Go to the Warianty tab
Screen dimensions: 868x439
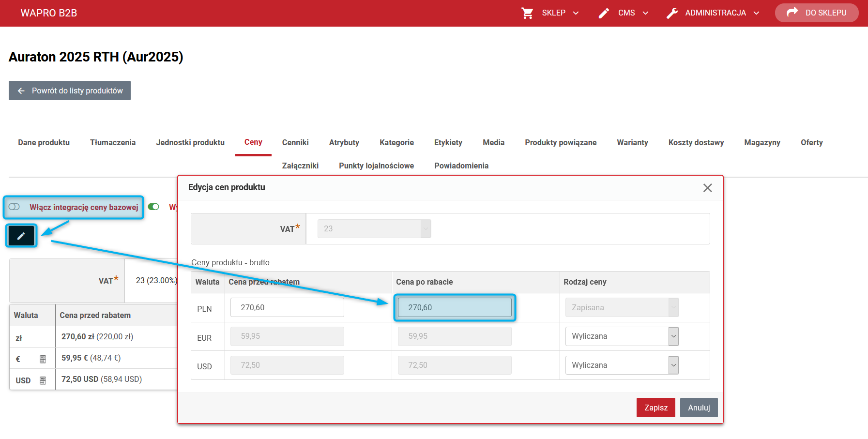pyautogui.click(x=632, y=142)
